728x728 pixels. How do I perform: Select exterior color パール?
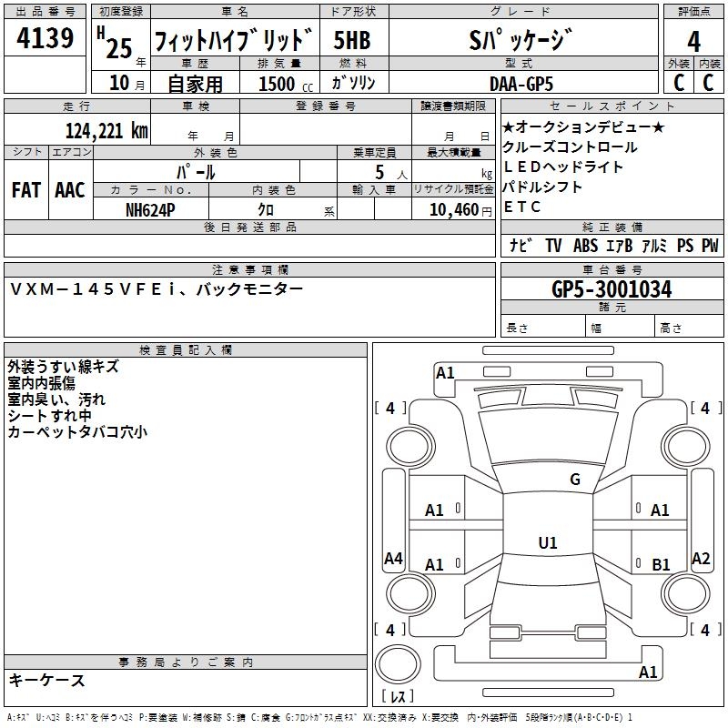point(196,172)
